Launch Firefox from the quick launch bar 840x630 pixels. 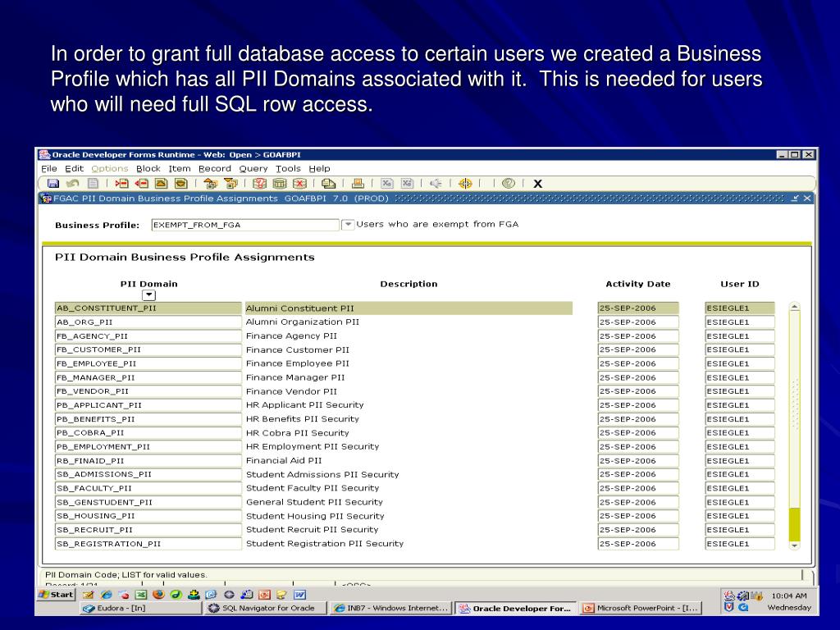point(158,594)
